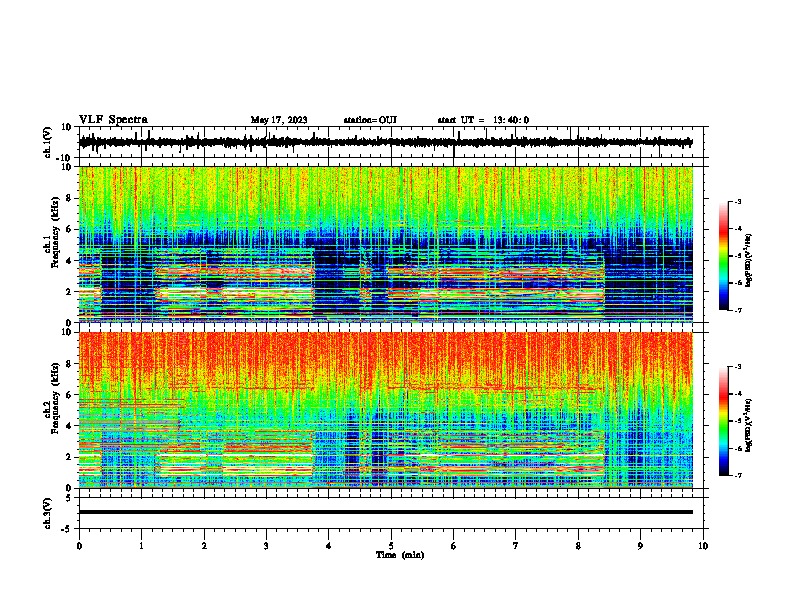The width and height of the screenshot is (792, 612).
Task: Select the "start UT = 13:40:0" text
Action: pyautogui.click(x=483, y=120)
